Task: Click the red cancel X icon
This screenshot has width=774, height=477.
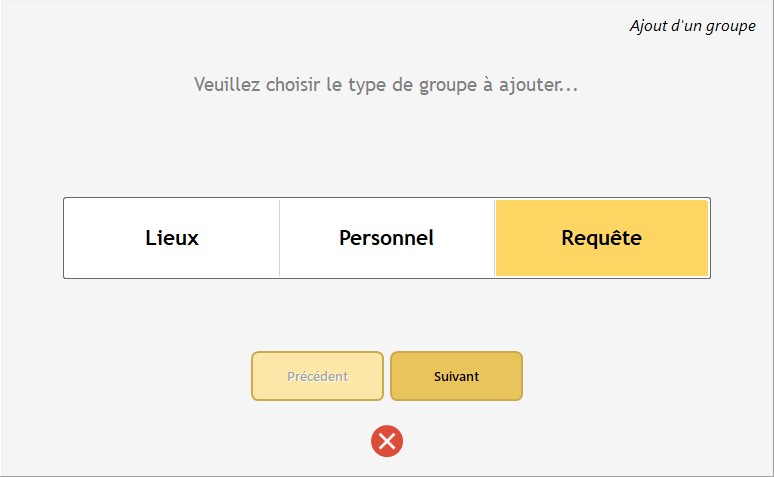Action: tap(387, 441)
